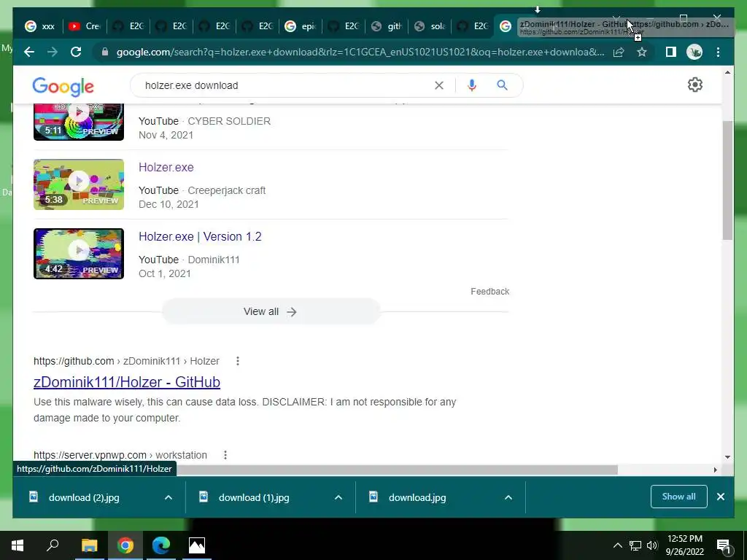Open the download (1).jpg file

(x=254, y=497)
